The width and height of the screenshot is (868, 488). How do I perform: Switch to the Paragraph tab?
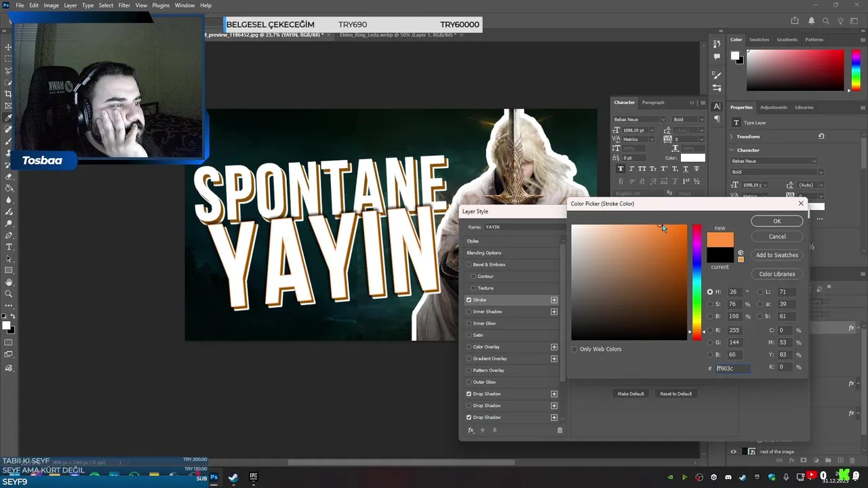653,102
